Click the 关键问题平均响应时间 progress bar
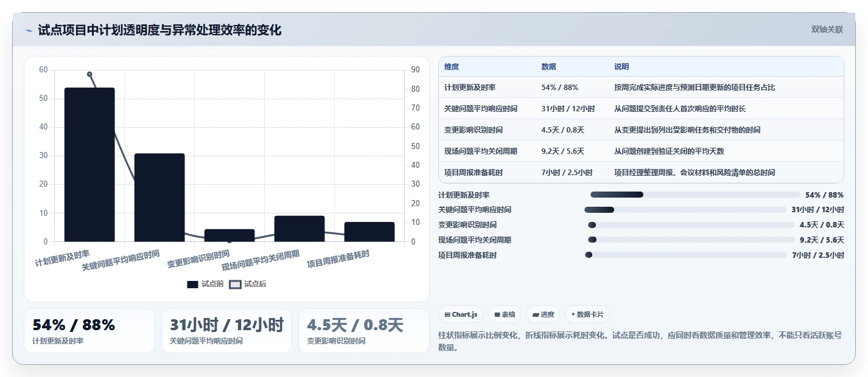Viewport: 868px width, 377px height. tap(685, 210)
